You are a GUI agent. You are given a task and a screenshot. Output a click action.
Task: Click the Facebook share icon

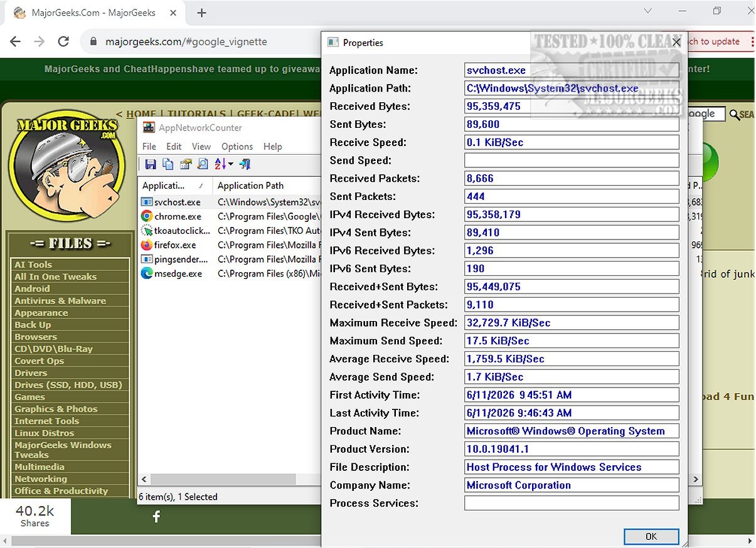(x=156, y=517)
